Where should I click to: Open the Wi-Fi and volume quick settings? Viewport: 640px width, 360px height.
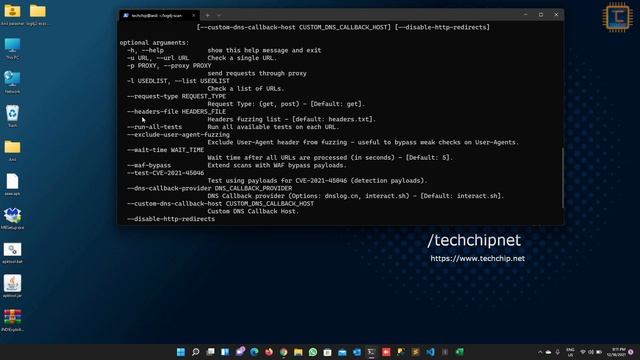tap(591, 352)
